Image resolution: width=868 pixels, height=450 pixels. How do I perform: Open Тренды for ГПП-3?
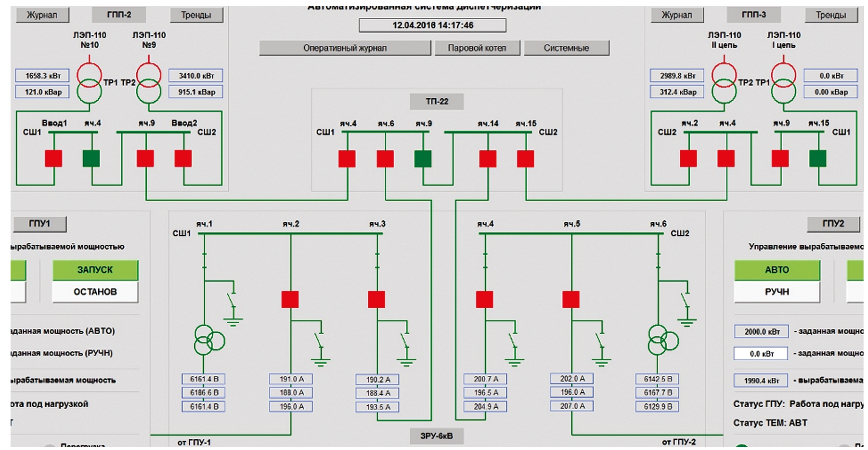[830, 15]
